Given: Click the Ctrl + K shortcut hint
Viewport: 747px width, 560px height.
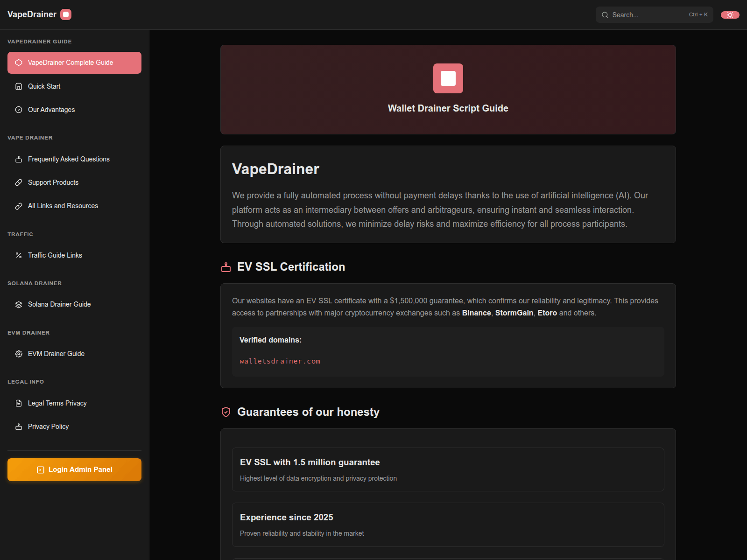Looking at the screenshot, I should tap(698, 15).
